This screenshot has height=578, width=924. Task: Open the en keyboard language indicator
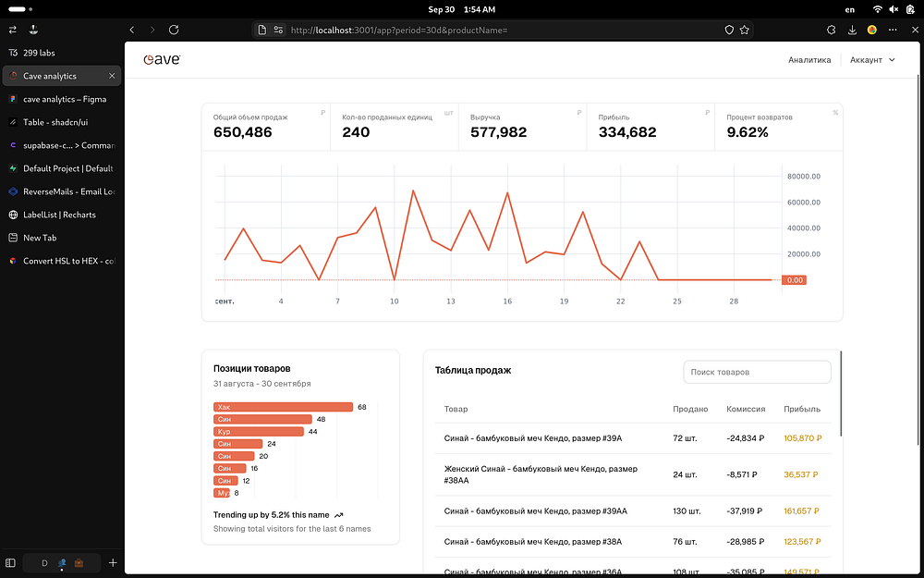pyautogui.click(x=850, y=9)
